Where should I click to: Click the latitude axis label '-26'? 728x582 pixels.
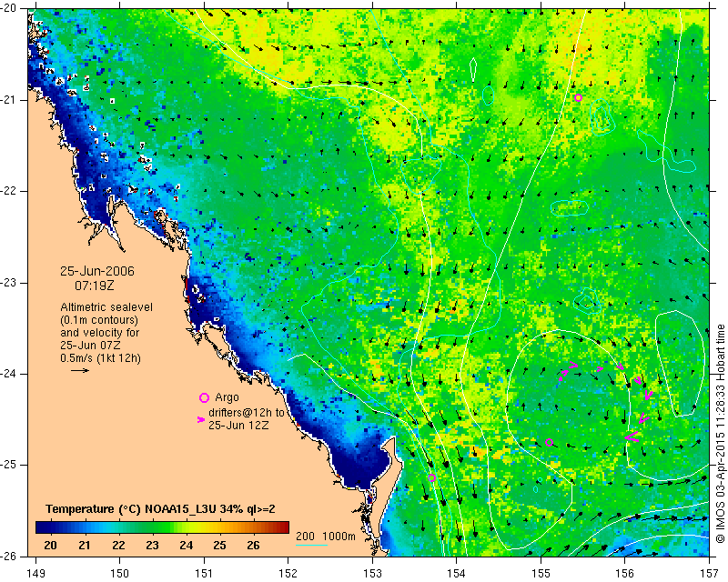9,556
